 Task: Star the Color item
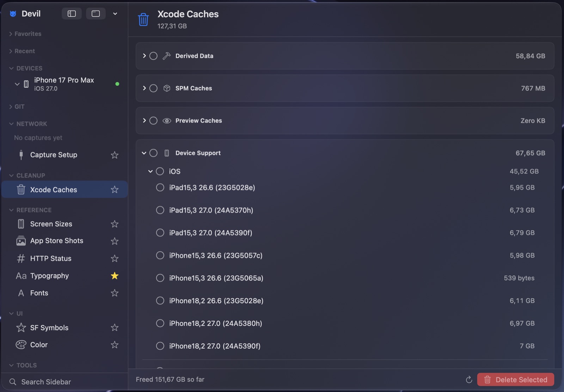point(115,345)
